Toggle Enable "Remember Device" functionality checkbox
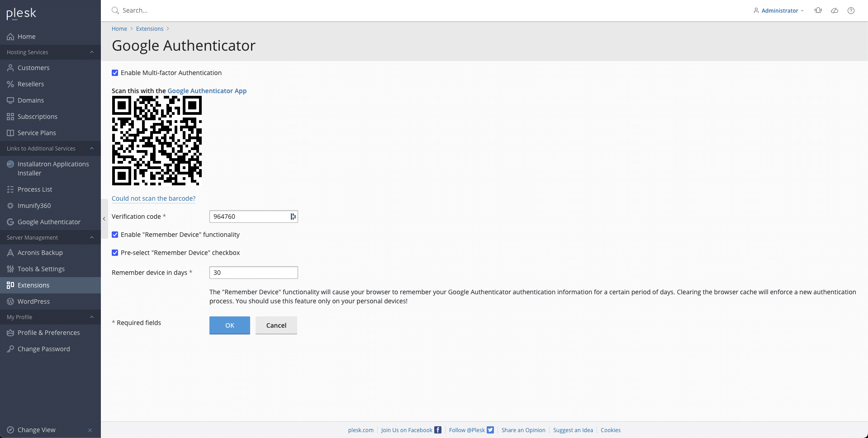Image resolution: width=868 pixels, height=438 pixels. (x=115, y=235)
